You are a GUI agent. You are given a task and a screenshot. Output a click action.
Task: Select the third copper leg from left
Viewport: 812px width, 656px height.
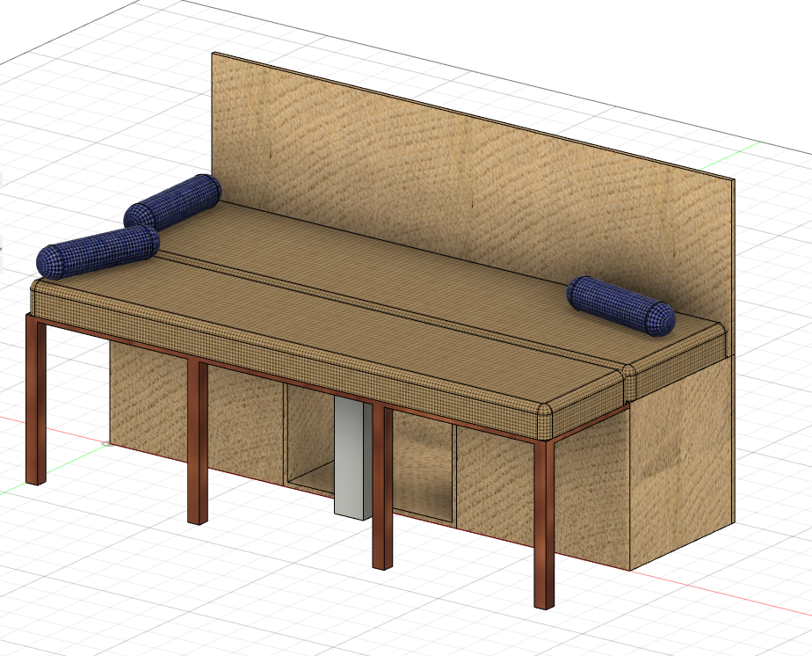point(382,488)
